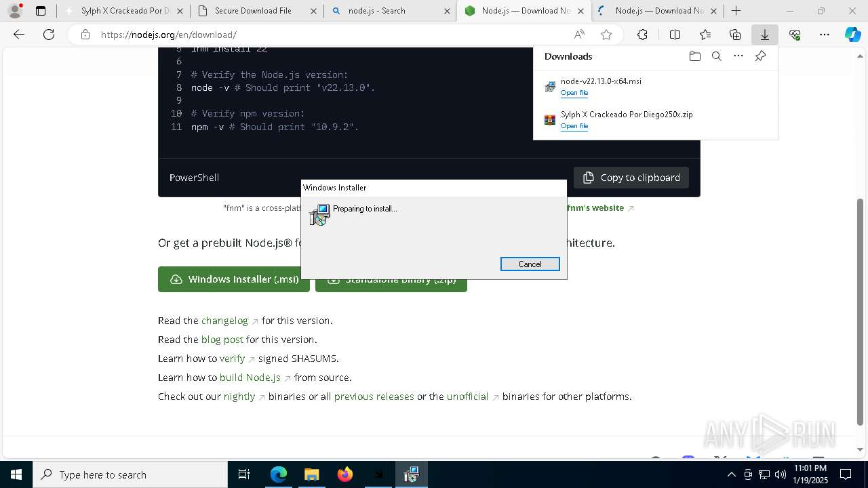The image size is (868, 488).
Task: Select PowerShell label in code box
Action: click(x=194, y=178)
